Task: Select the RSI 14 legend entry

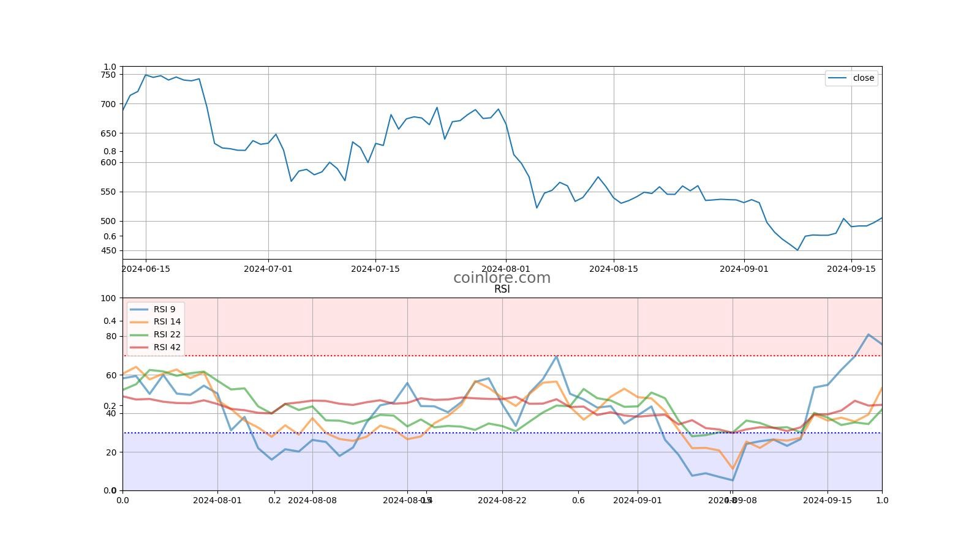Action: (155, 321)
